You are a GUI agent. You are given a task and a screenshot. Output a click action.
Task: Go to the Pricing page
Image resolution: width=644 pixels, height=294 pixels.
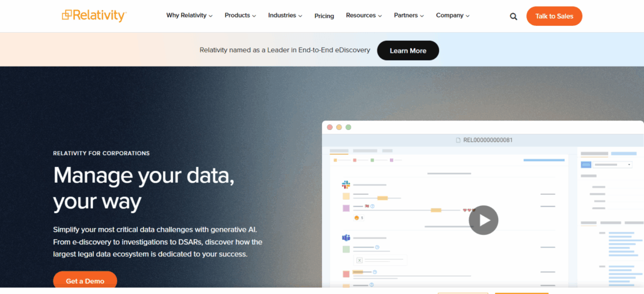click(325, 16)
